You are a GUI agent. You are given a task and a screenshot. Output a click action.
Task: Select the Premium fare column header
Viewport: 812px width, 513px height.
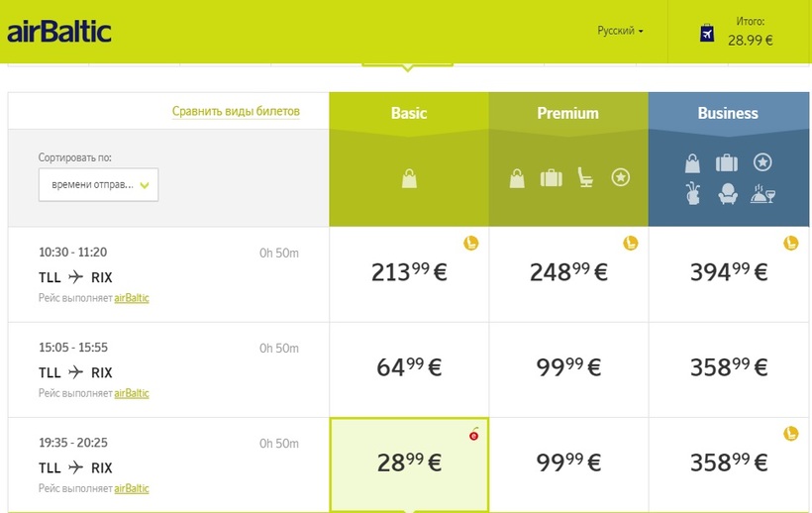[x=567, y=113]
